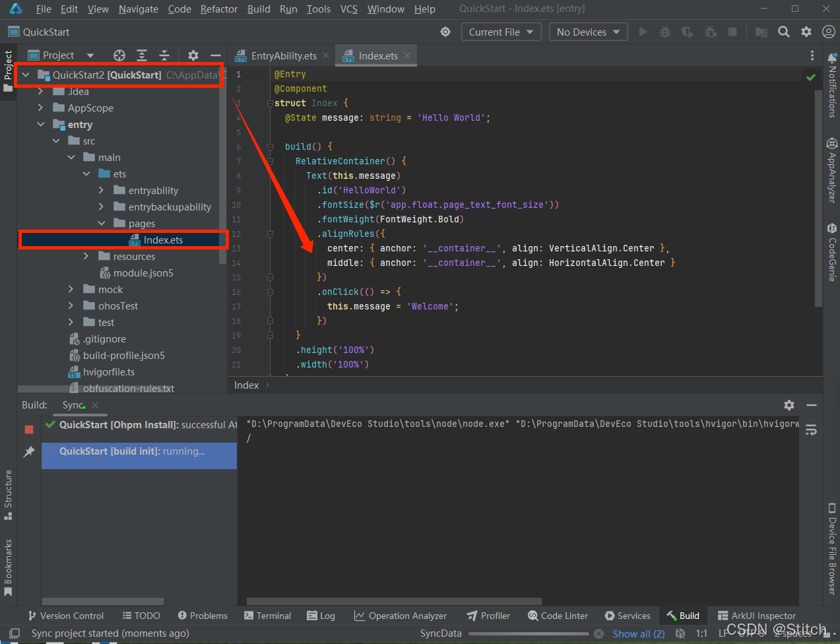This screenshot has height=644, width=840.
Task: Collapse the entry module folder
Action: coord(41,125)
